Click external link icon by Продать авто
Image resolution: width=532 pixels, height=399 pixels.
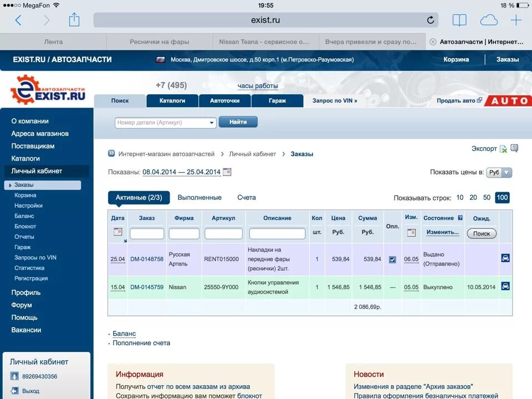pyautogui.click(x=479, y=100)
